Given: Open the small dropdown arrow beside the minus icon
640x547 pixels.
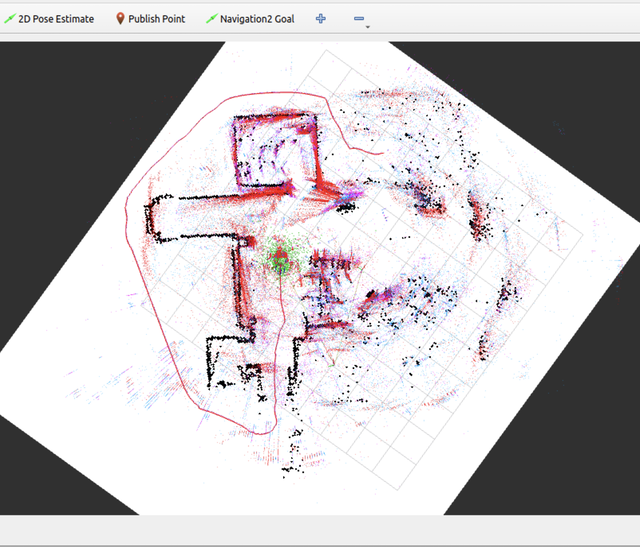Looking at the screenshot, I should tap(368, 27).
